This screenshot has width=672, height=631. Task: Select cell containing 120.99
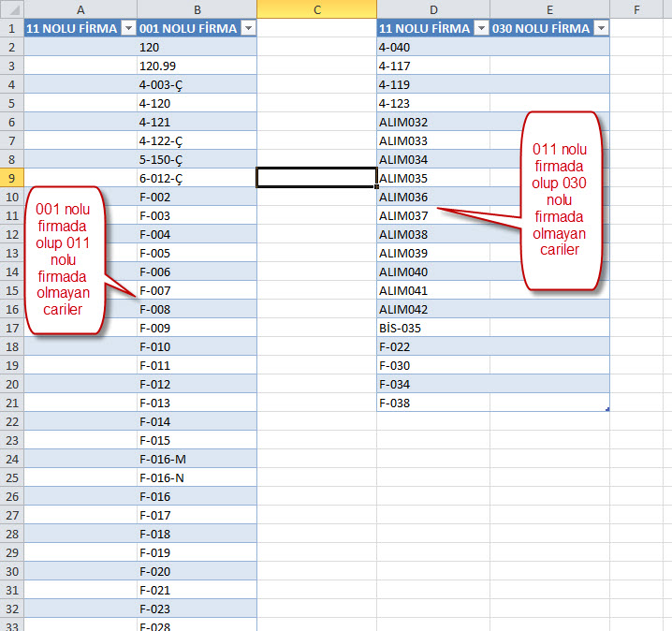(197, 66)
